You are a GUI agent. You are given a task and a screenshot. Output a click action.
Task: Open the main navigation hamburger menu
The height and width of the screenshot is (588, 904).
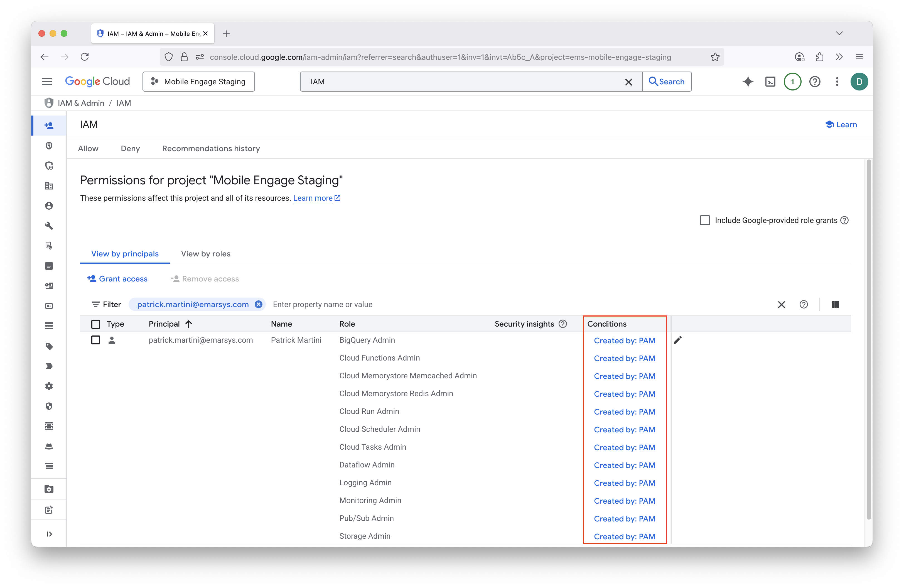click(x=47, y=82)
